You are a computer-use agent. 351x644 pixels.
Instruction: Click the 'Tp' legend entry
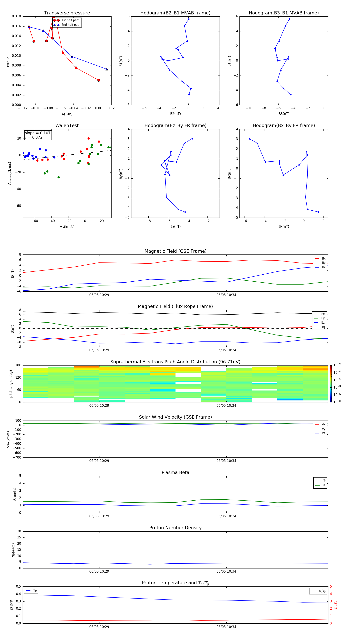click(x=31, y=591)
